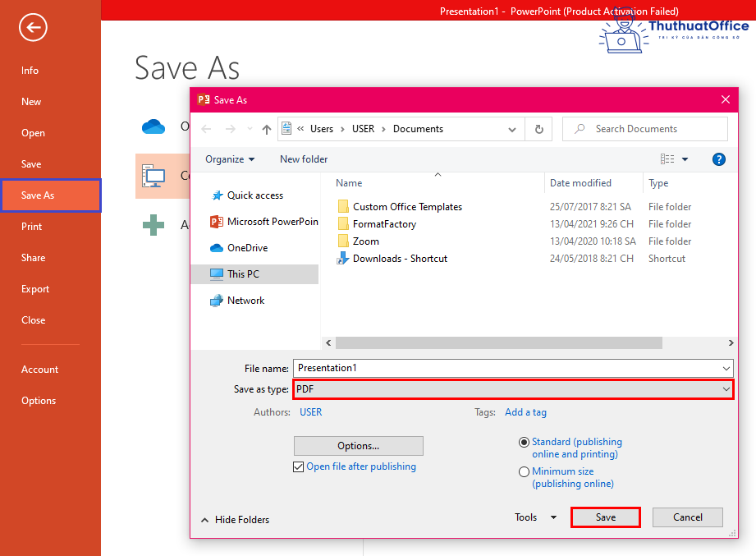This screenshot has height=556, width=756.
Task: Open the help question mark icon
Action: pyautogui.click(x=719, y=159)
